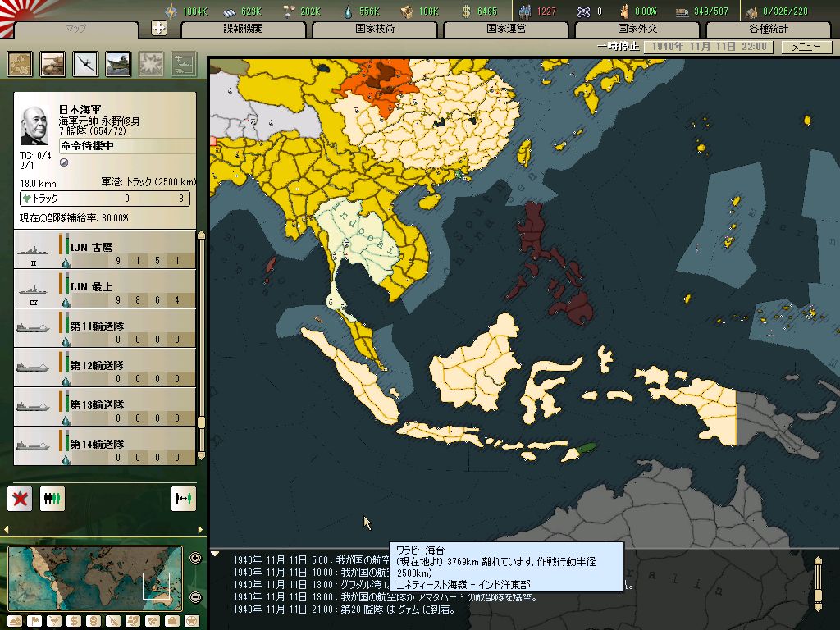Click the ship list scrollbar up arrow

[x=202, y=235]
